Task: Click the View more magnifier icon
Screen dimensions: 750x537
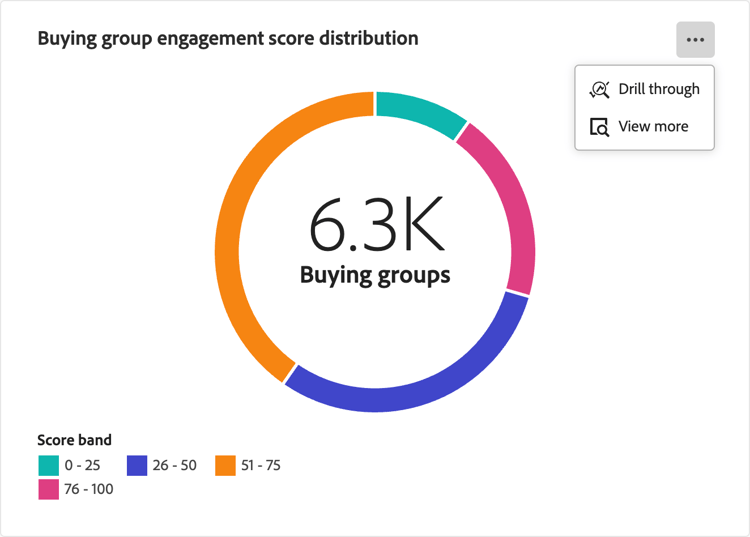Action: (599, 127)
